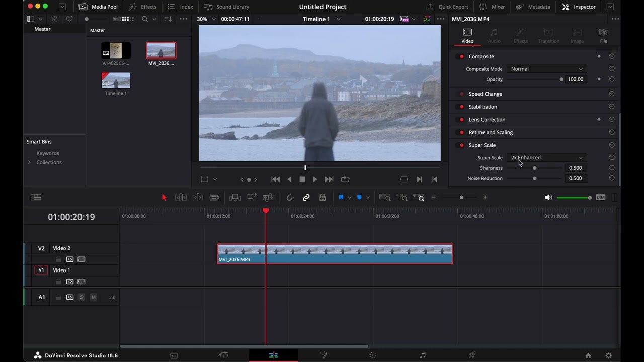Toggle the Inspector panel

pos(579,7)
